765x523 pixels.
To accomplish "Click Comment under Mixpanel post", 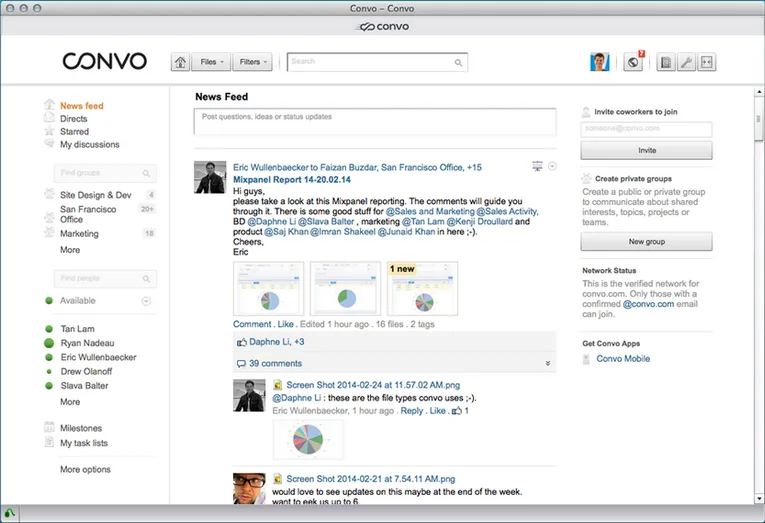I will point(252,324).
